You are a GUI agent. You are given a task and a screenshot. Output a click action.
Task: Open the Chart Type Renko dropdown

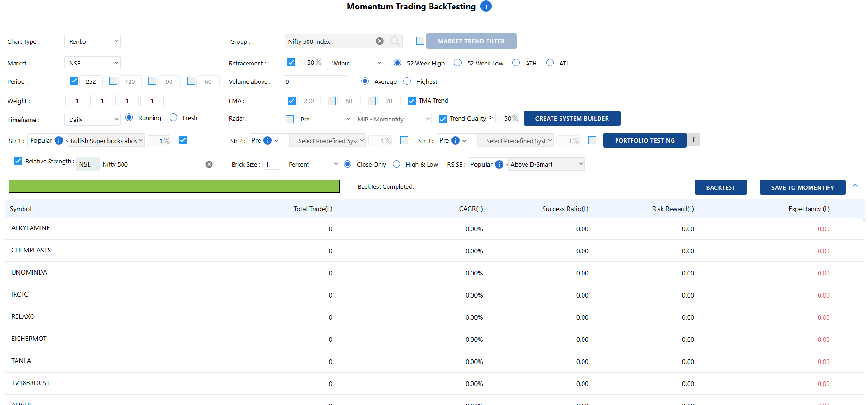click(92, 41)
